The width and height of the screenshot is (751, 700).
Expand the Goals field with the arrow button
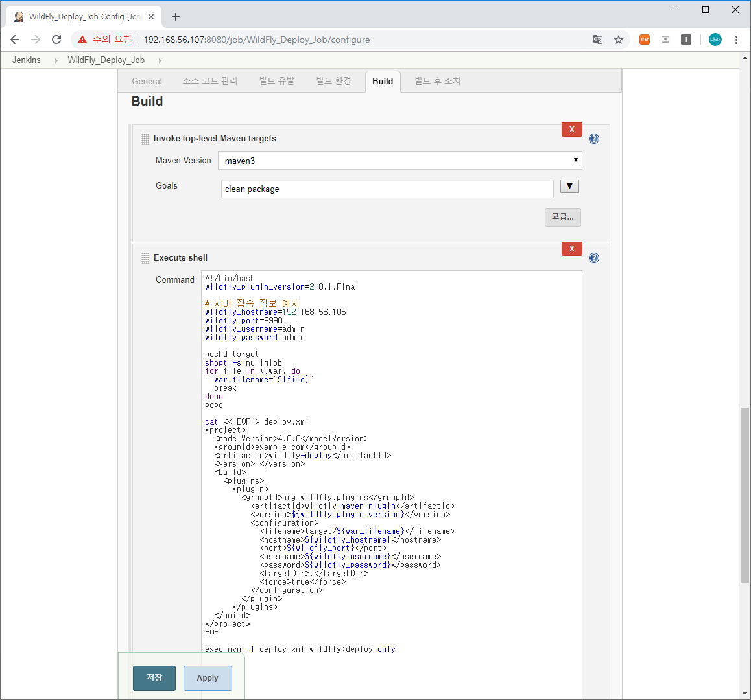[x=569, y=186]
